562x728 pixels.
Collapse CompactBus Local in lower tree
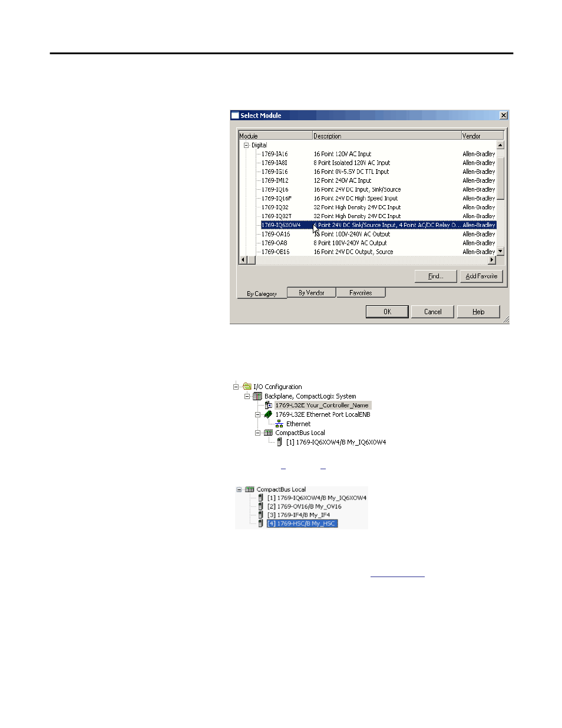(239, 489)
